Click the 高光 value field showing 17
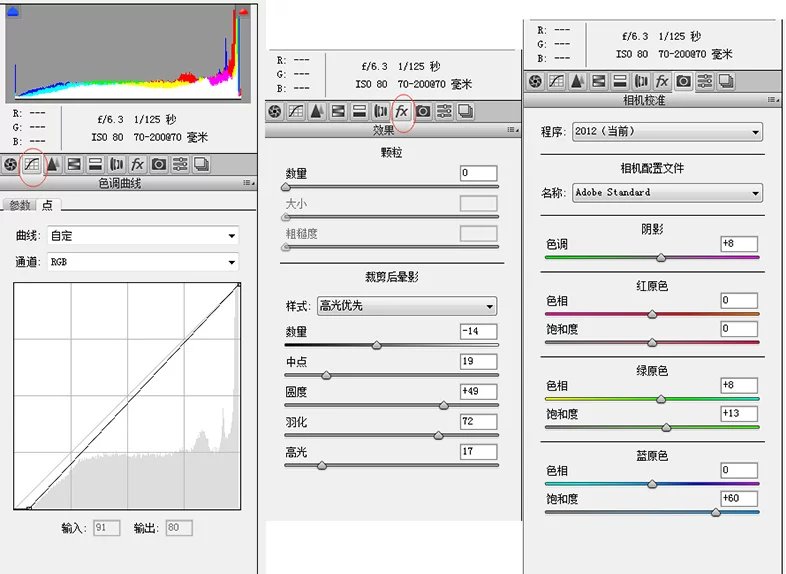This screenshot has width=786, height=574. [479, 452]
